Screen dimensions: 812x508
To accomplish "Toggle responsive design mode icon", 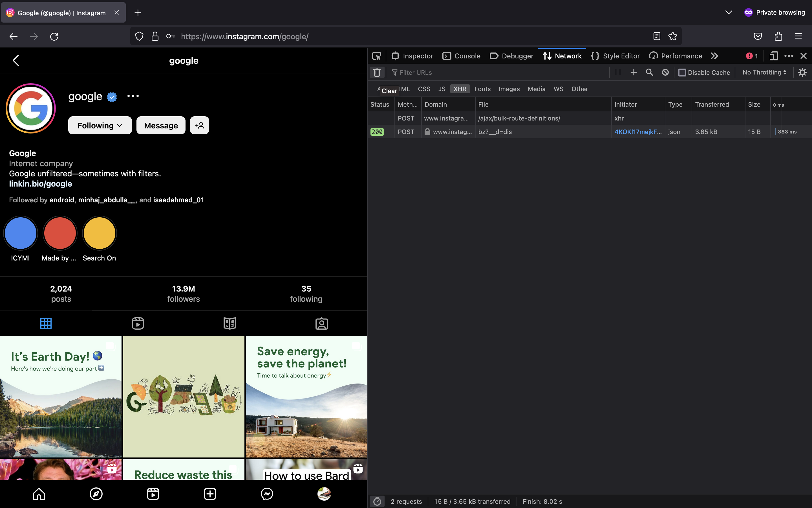I will point(773,56).
